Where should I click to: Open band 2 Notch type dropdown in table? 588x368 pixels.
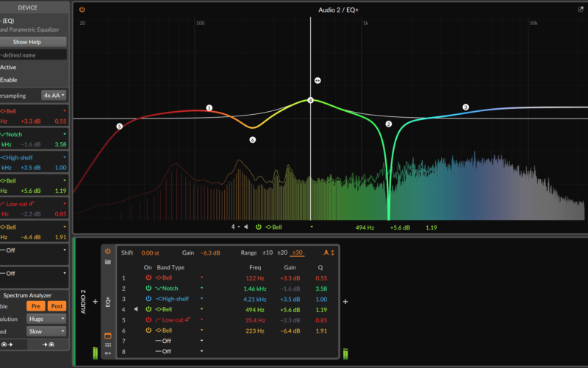click(201, 289)
